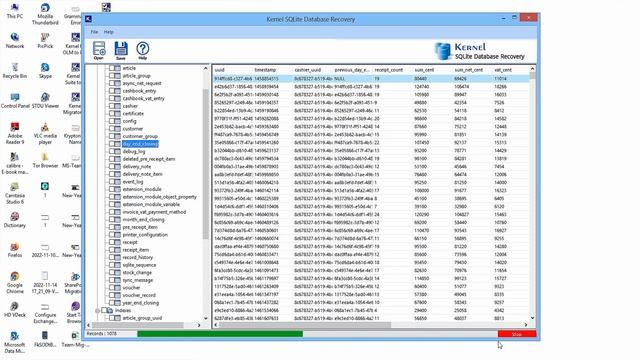The height and width of the screenshot is (360, 640).
Task: Open the Google Chrome desktop icon
Action: (x=15, y=282)
